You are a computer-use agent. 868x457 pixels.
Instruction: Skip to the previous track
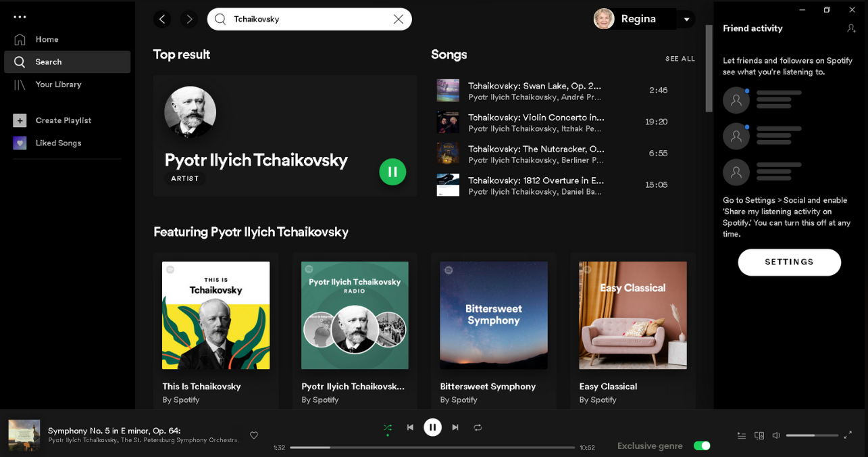[x=410, y=427]
